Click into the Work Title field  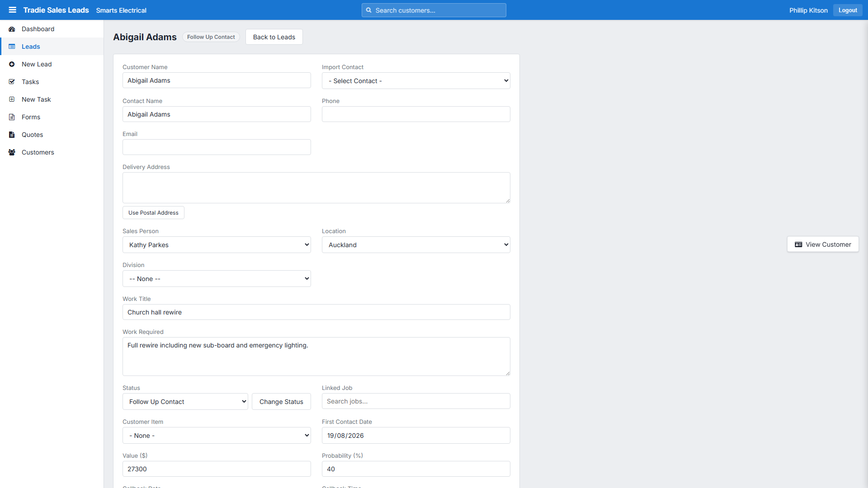316,312
